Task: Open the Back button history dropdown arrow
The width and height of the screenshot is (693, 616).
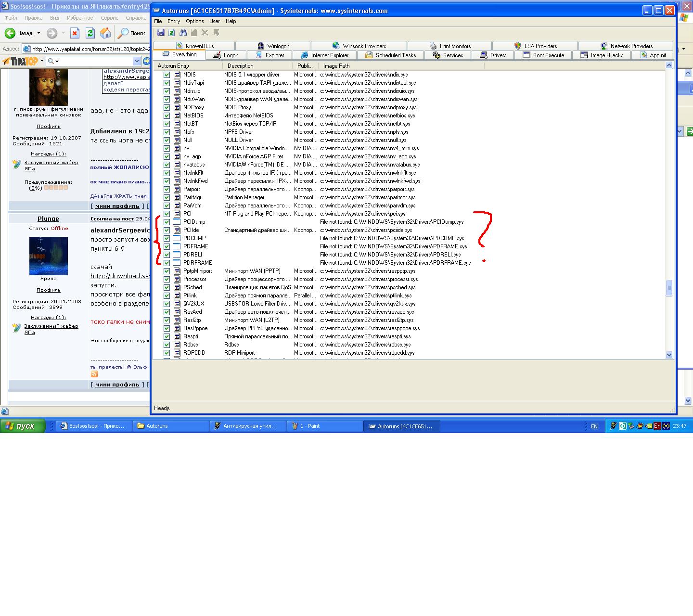Action: 38,33
